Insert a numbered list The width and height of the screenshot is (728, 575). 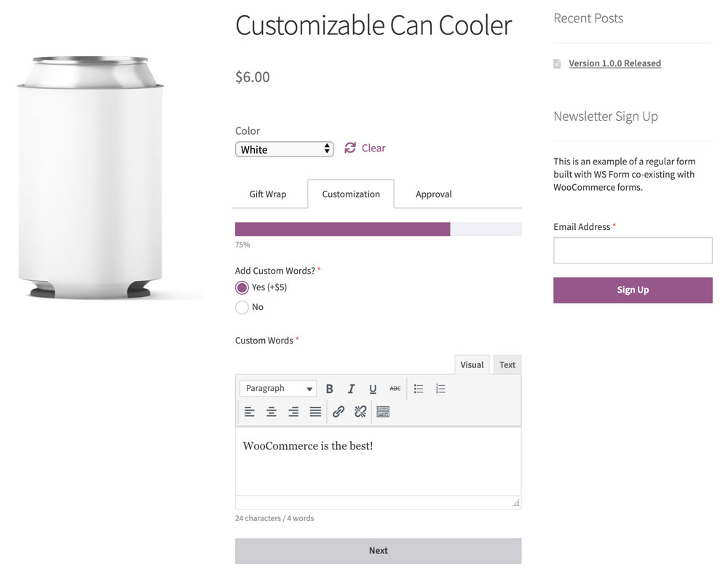(440, 389)
